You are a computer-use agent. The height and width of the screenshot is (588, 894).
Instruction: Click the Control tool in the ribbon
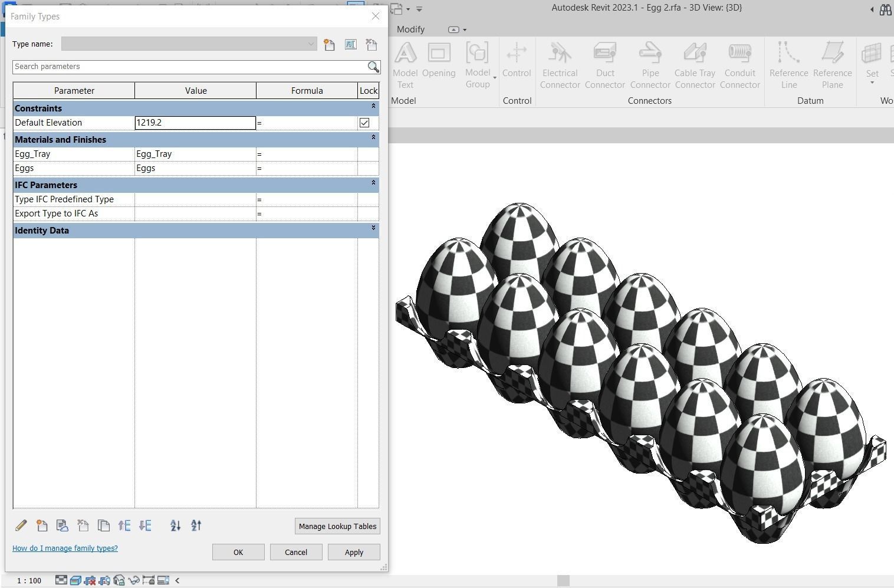click(517, 61)
